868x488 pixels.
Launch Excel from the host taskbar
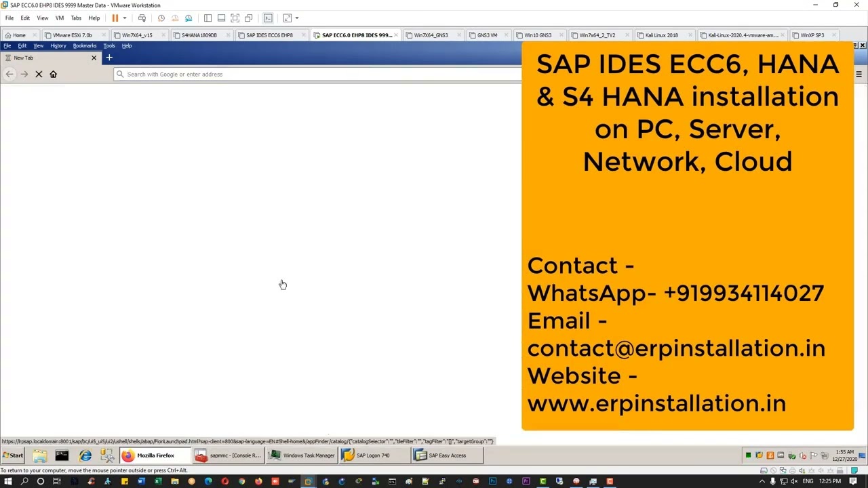click(x=158, y=481)
